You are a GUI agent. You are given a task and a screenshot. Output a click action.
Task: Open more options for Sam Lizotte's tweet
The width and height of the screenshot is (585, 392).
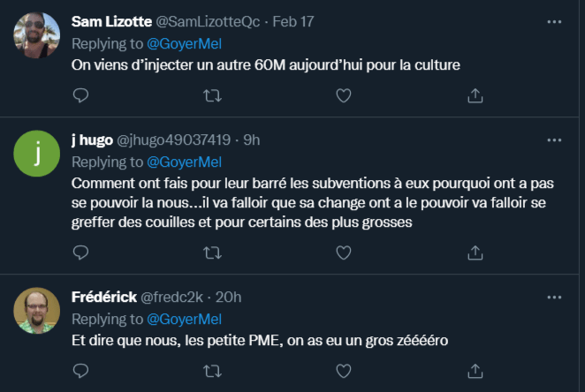click(554, 20)
